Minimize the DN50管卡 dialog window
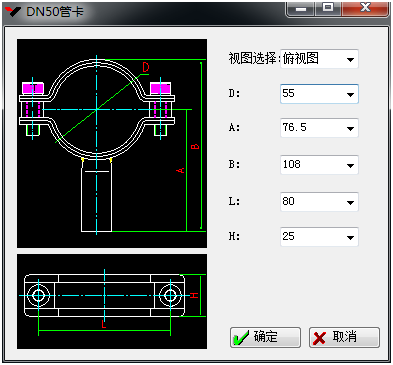The width and height of the screenshot is (393, 365). pyautogui.click(x=301, y=8)
